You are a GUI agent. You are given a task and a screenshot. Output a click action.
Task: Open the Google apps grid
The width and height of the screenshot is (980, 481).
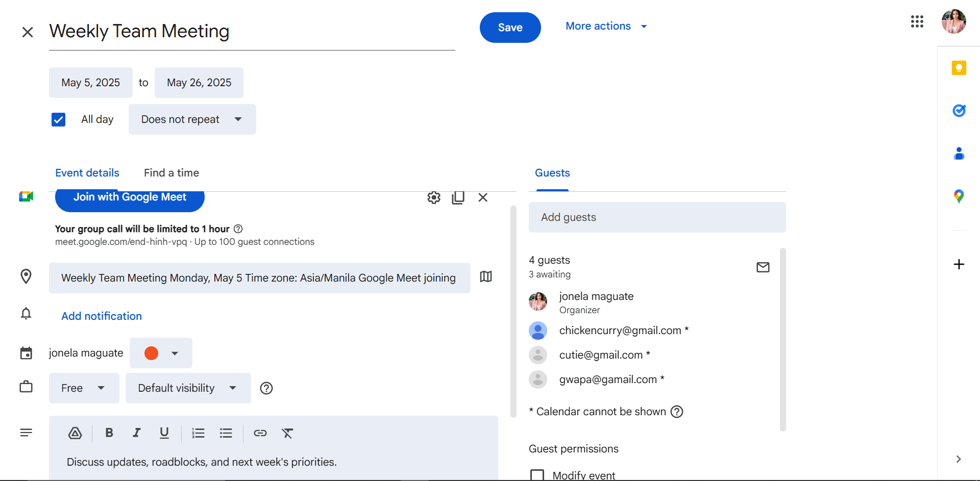[x=917, y=21]
